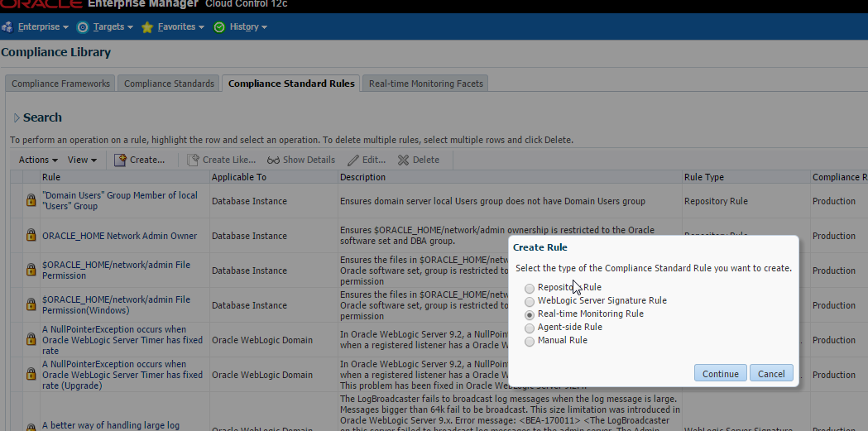Open the View dropdown menu
Viewport: 868px width, 431px height.
click(x=82, y=160)
